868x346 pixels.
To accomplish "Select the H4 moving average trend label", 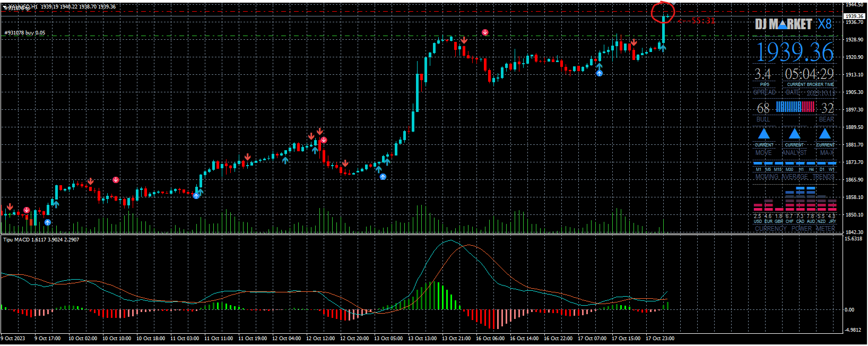I will click(811, 169).
